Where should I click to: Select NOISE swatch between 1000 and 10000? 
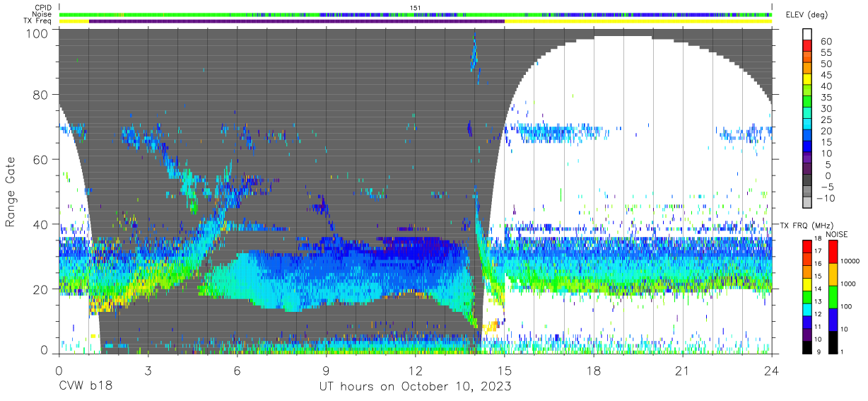tap(834, 273)
